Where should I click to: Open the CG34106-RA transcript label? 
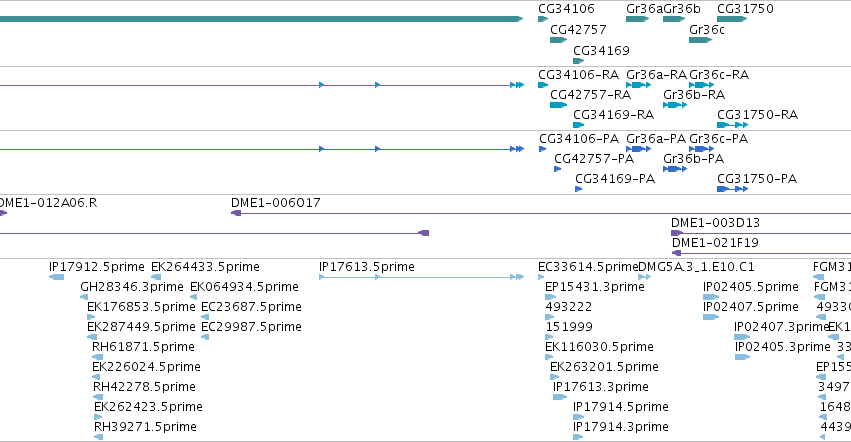(579, 74)
